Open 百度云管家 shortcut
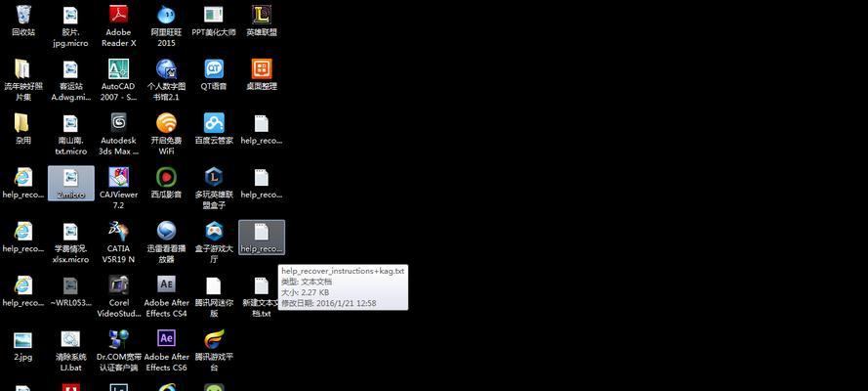The height and width of the screenshot is (391, 868). (214, 129)
